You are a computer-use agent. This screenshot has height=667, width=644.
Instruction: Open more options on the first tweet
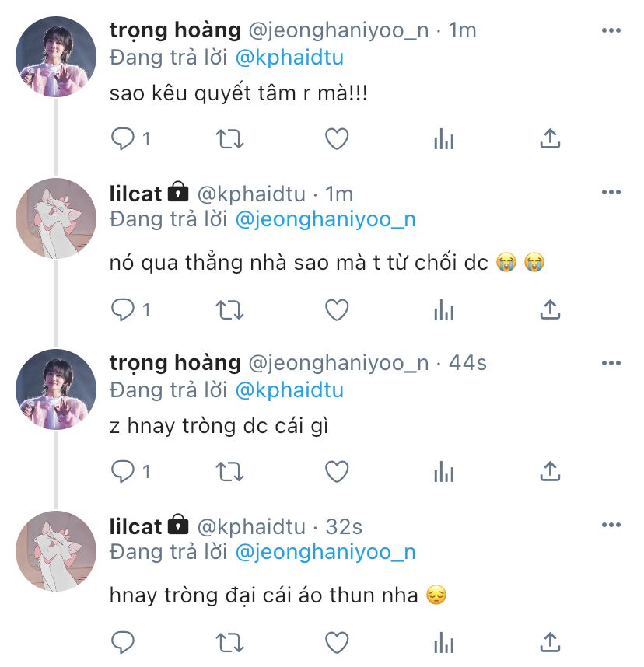pos(611,30)
